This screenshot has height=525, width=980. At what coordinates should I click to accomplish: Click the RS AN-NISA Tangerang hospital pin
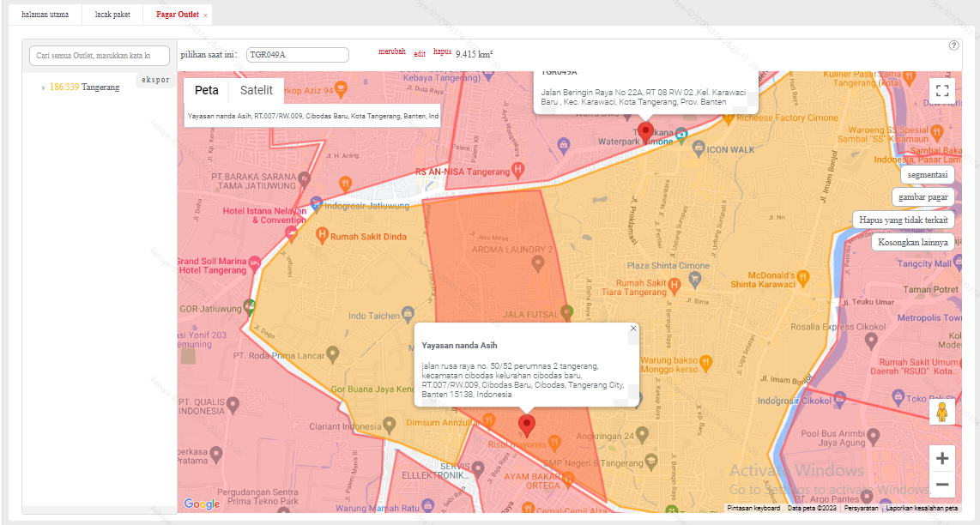pos(517,169)
